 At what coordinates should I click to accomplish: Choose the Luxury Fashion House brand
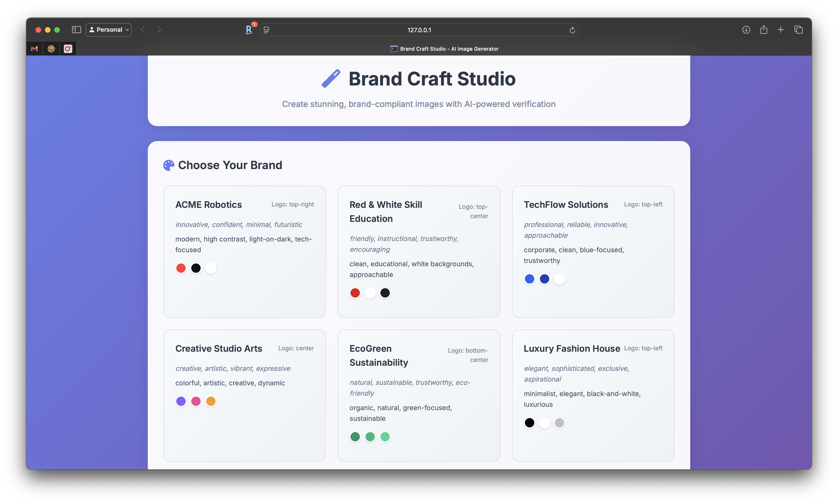pyautogui.click(x=593, y=396)
